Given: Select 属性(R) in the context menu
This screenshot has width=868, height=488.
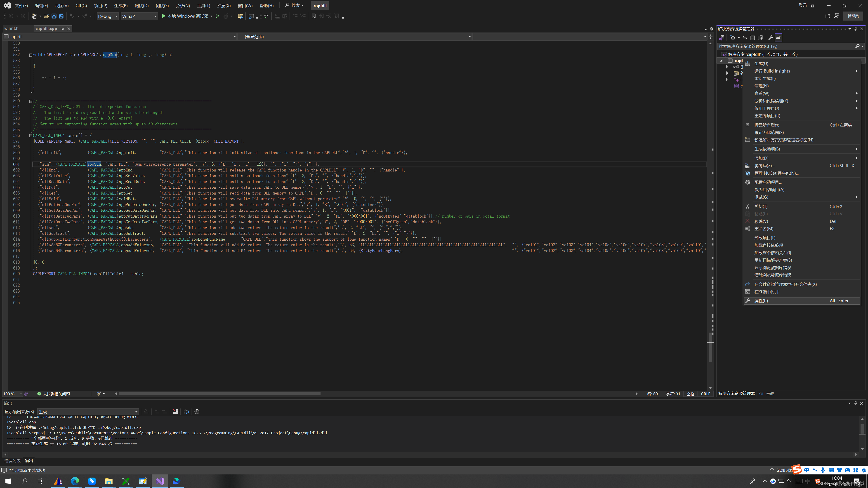Looking at the screenshot, I should (x=761, y=301).
